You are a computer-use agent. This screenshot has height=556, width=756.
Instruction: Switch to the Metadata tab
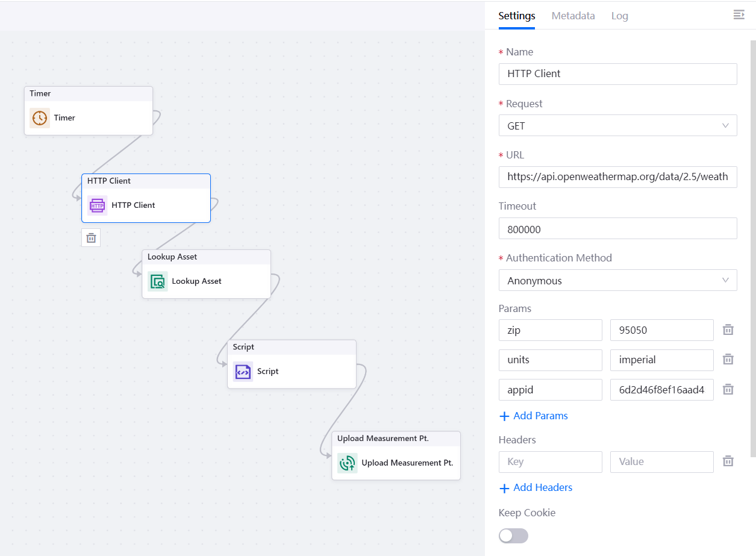coord(573,16)
